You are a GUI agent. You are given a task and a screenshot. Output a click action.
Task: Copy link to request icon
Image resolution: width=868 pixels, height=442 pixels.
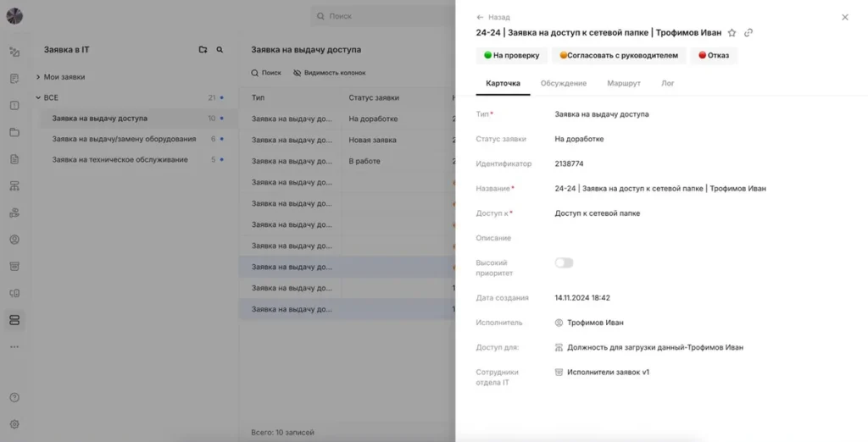(748, 33)
